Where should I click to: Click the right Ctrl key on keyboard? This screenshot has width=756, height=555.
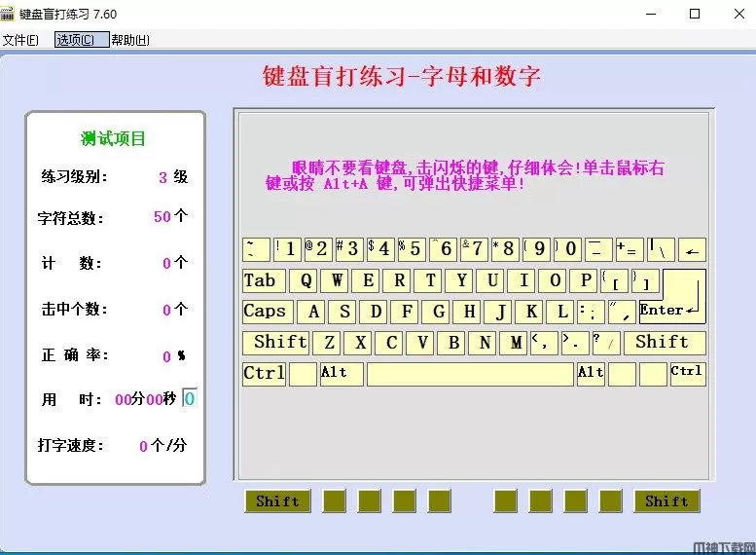[688, 374]
